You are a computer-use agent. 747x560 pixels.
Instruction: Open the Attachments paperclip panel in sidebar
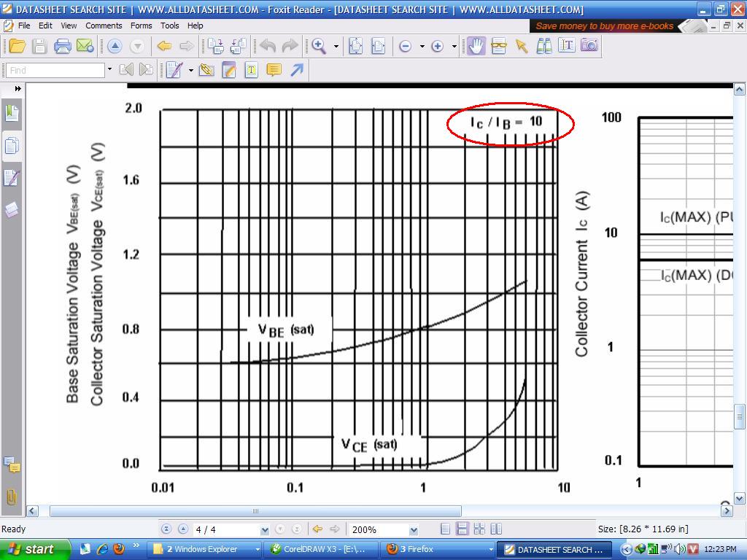coord(12,497)
